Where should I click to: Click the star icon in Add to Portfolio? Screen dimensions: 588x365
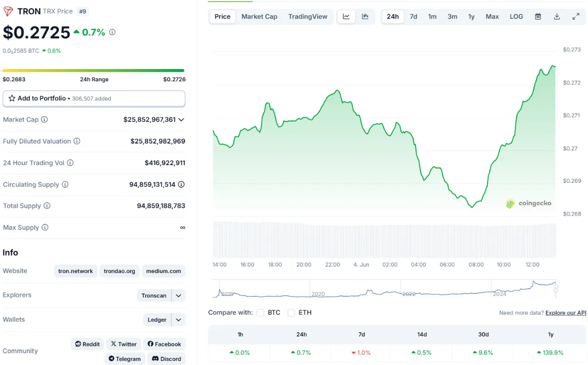[12, 98]
